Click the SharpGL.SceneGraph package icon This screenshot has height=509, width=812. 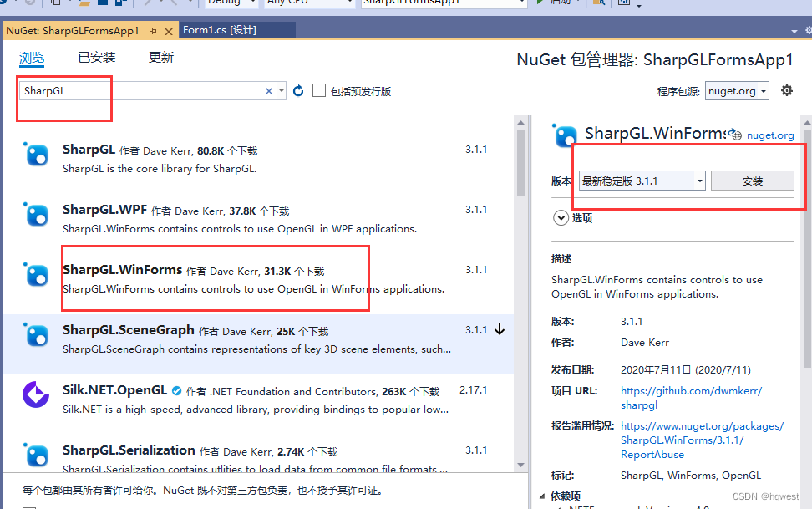point(36,334)
